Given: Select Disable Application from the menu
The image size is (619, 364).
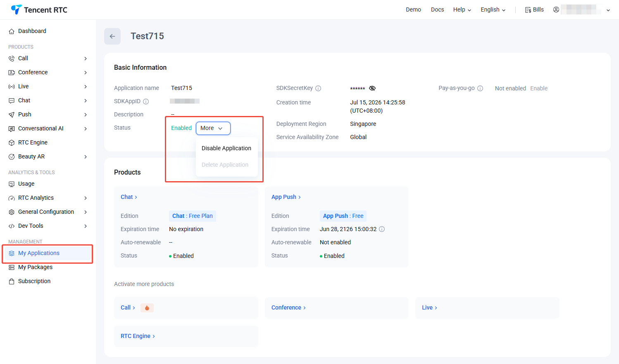Looking at the screenshot, I should (x=226, y=148).
